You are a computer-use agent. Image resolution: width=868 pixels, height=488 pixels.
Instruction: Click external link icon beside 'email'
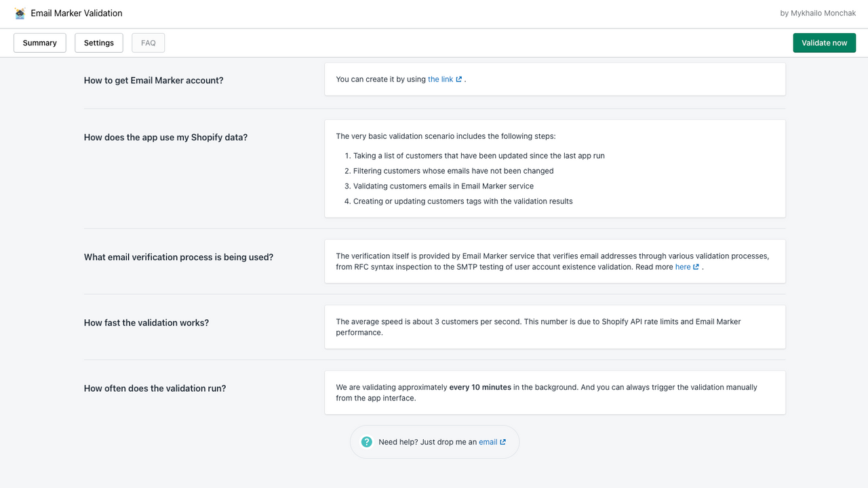point(502,442)
